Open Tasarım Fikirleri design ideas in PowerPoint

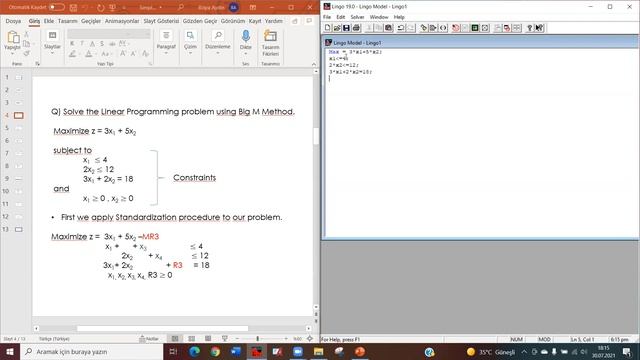[270, 43]
